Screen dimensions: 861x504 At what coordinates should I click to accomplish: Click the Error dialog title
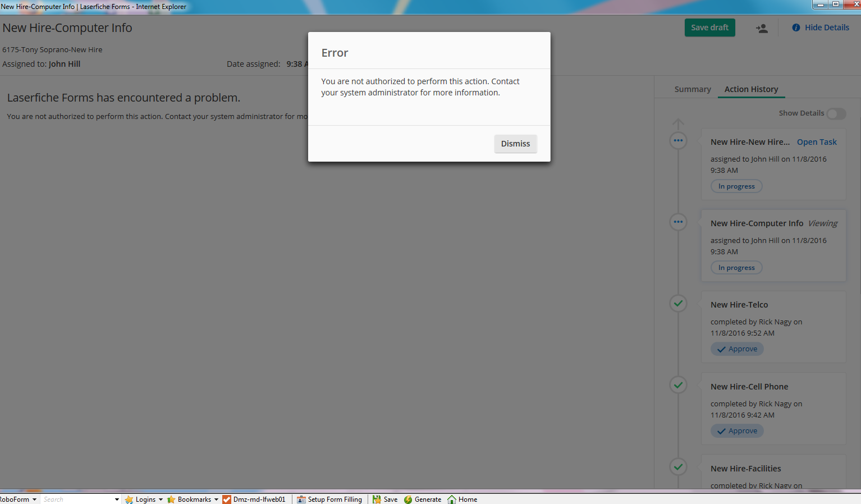click(335, 53)
